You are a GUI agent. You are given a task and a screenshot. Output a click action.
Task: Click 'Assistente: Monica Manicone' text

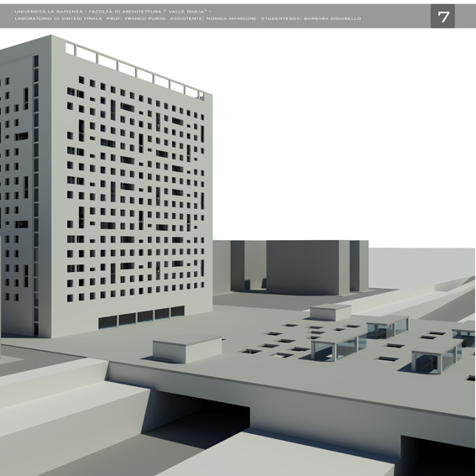coord(213,18)
